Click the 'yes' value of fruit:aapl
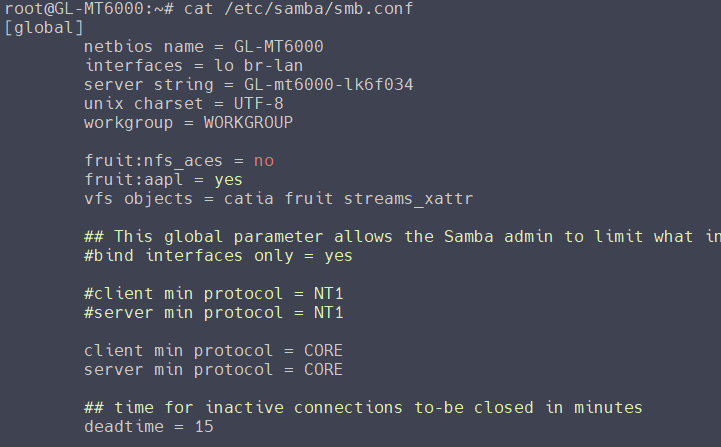Viewport: 721px width, 447px height. point(228,179)
